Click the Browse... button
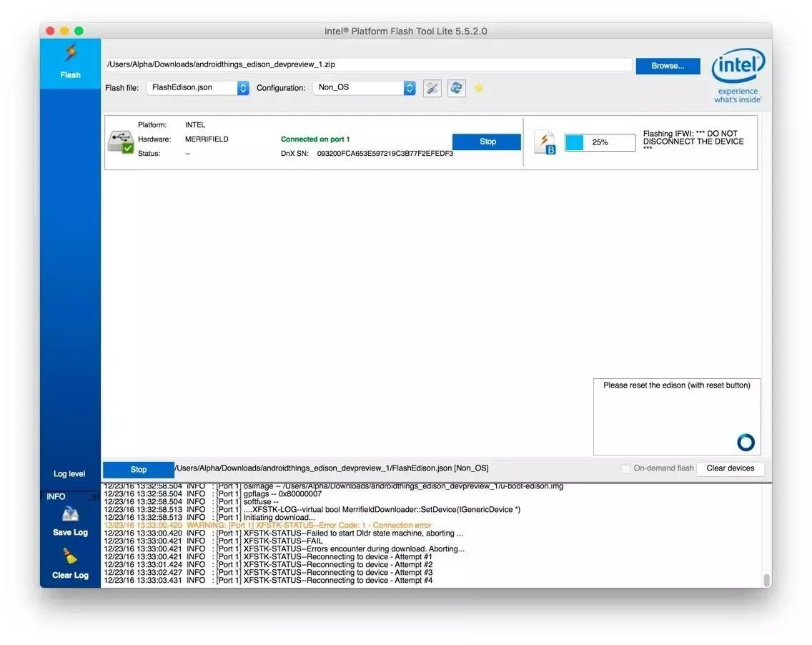This screenshot has height=645, width=812. 668,66
